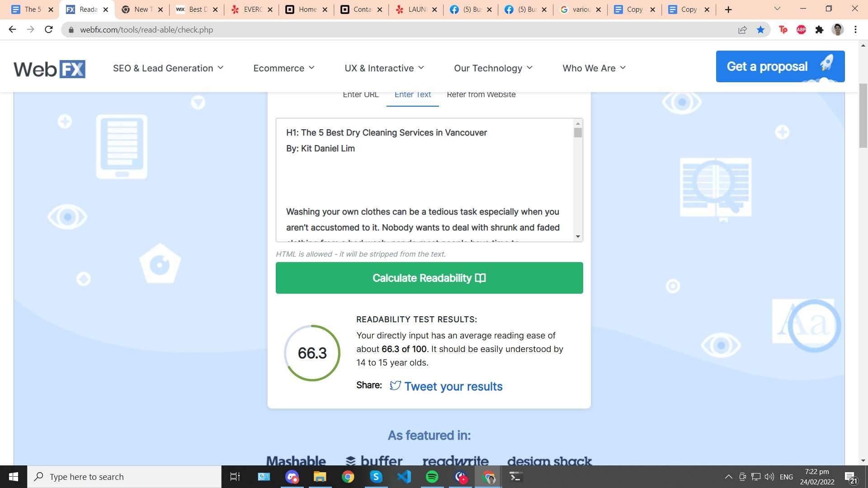Click the ENG language indicator
This screenshot has height=488, width=868.
pos(786,477)
